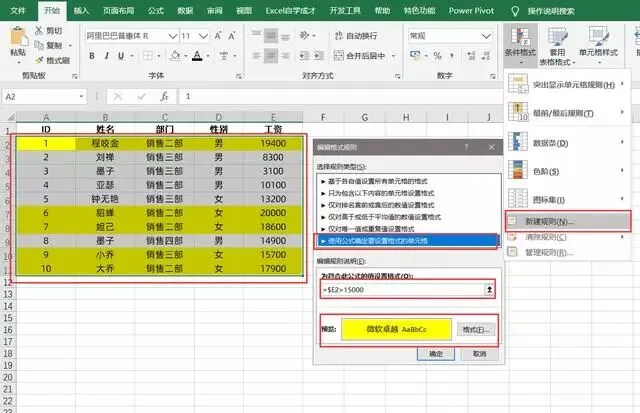Select 'format unique or duplicate values' rule type
The height and width of the screenshot is (413, 640).
[x=409, y=229]
